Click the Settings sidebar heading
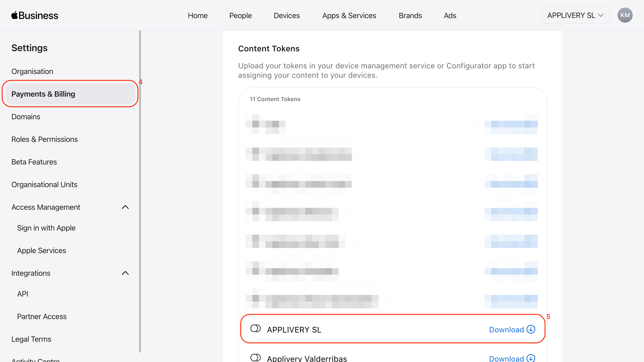The height and width of the screenshot is (362, 644). click(29, 48)
